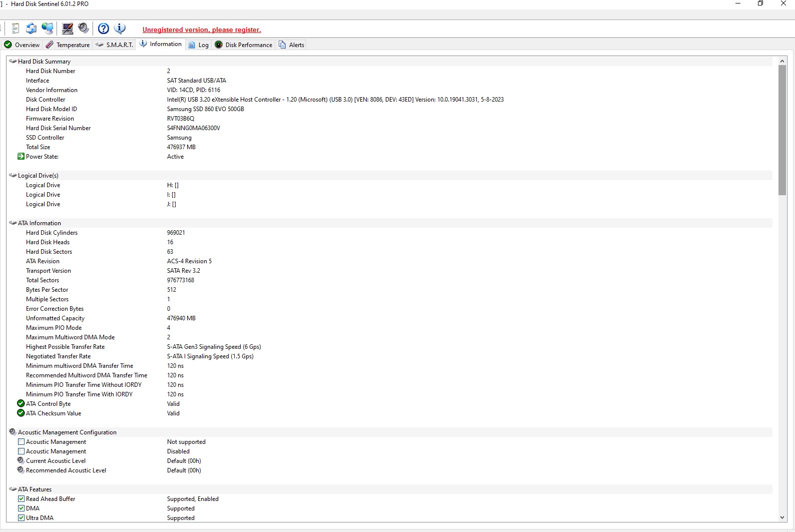Click the about info bubble toolbar icon
The width and height of the screenshot is (795, 532).
(x=120, y=29)
